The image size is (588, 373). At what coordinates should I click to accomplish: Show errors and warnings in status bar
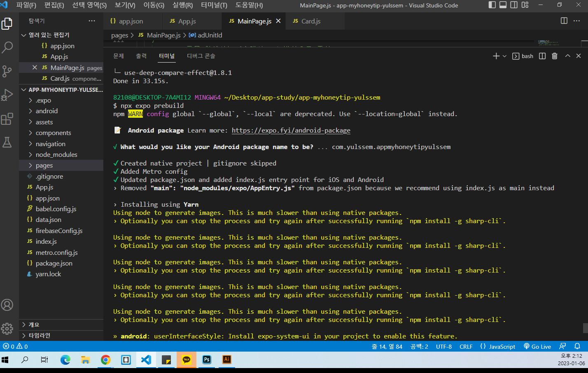coord(15,347)
